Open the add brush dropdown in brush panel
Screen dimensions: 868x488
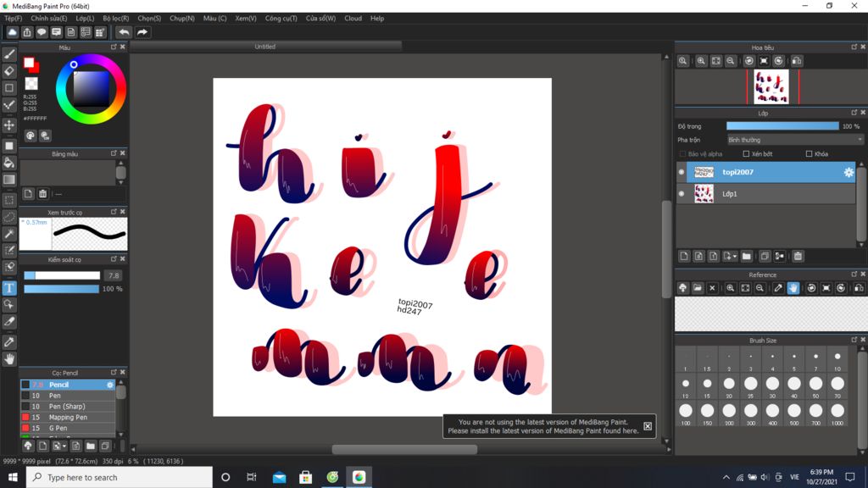coord(64,446)
